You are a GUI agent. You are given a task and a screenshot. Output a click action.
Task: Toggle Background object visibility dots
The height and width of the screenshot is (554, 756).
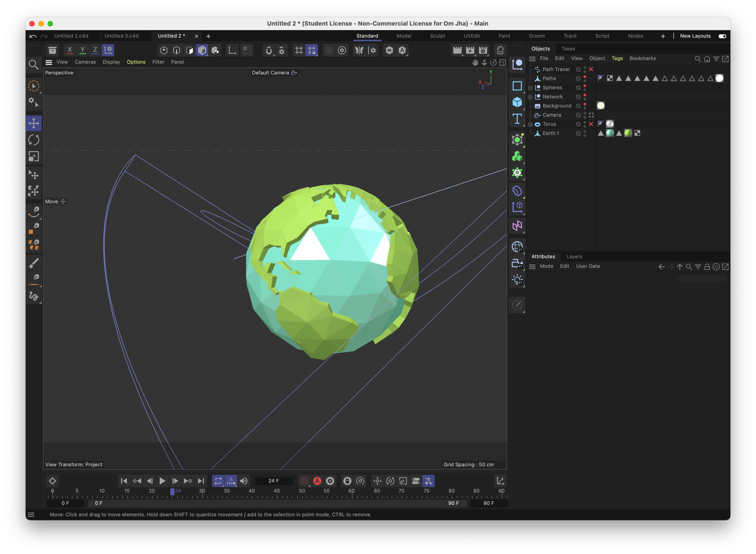585,106
